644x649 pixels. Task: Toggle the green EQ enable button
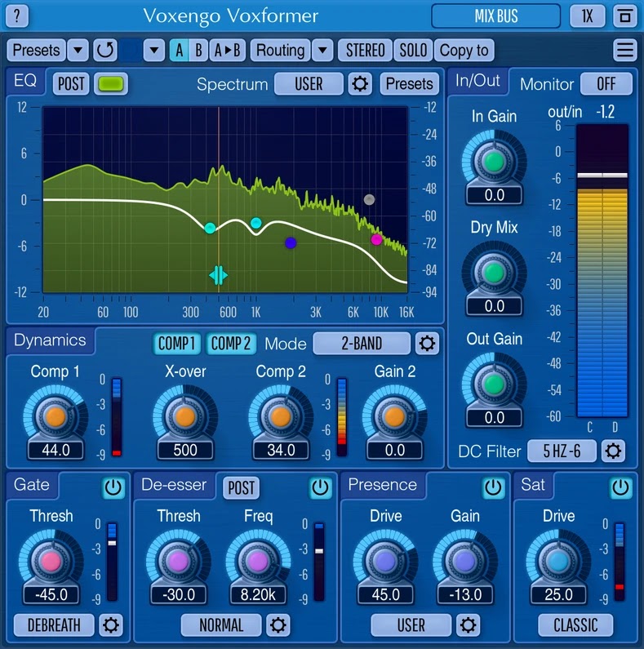tap(111, 84)
